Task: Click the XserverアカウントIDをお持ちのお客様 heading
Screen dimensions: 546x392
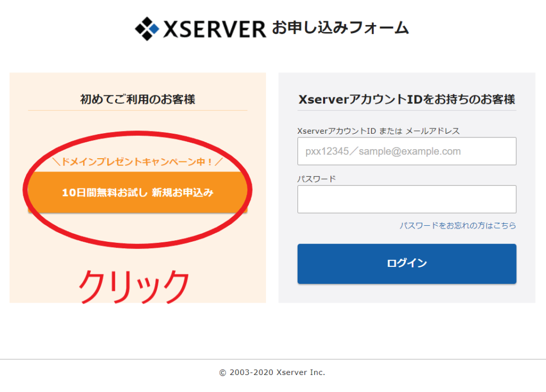Action: (x=407, y=100)
